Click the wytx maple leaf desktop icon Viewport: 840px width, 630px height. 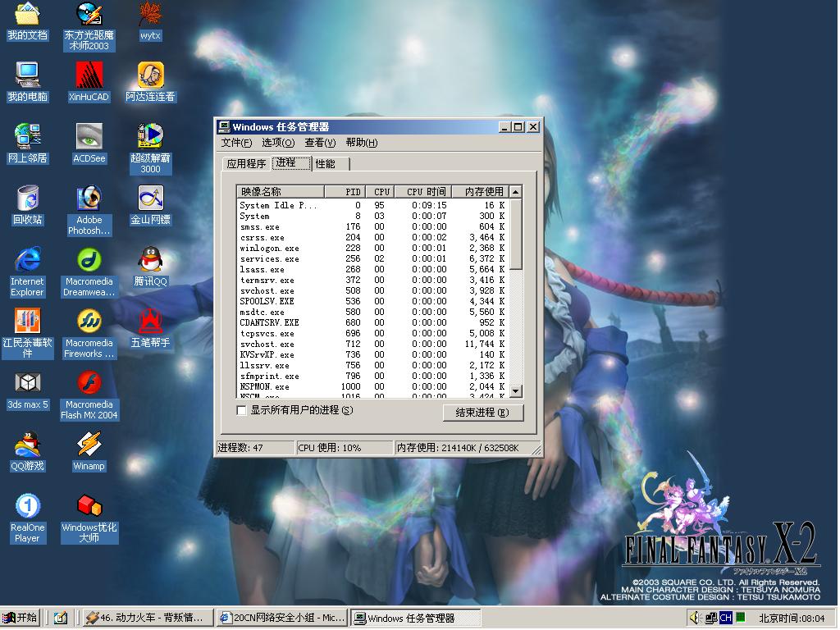click(150, 22)
